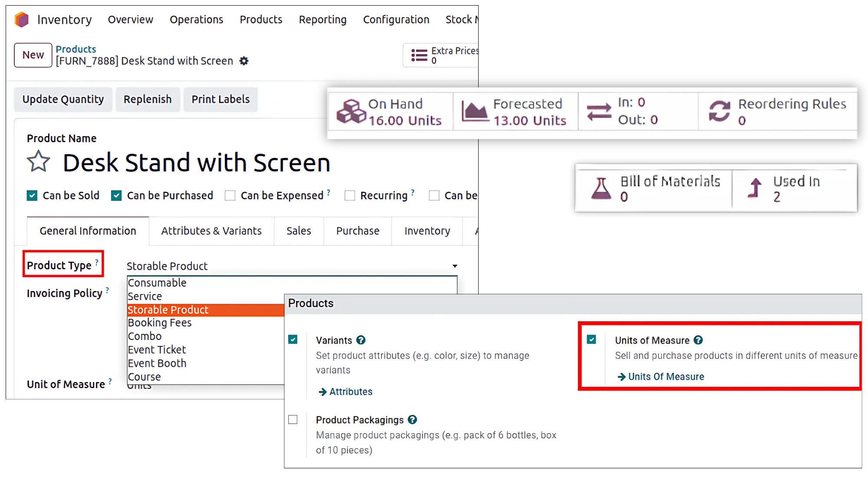Click the Inventory app logo icon
Viewport: 868px width, 477px height.
coord(21,20)
